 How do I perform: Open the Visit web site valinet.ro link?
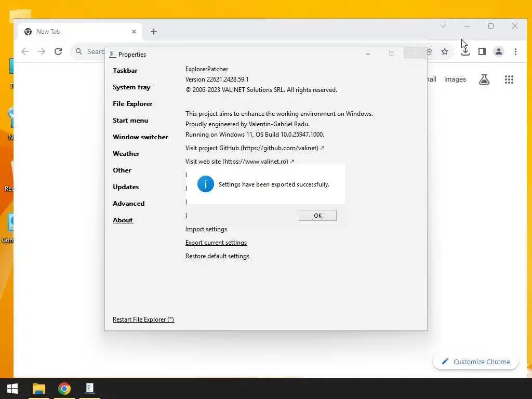[240, 162]
